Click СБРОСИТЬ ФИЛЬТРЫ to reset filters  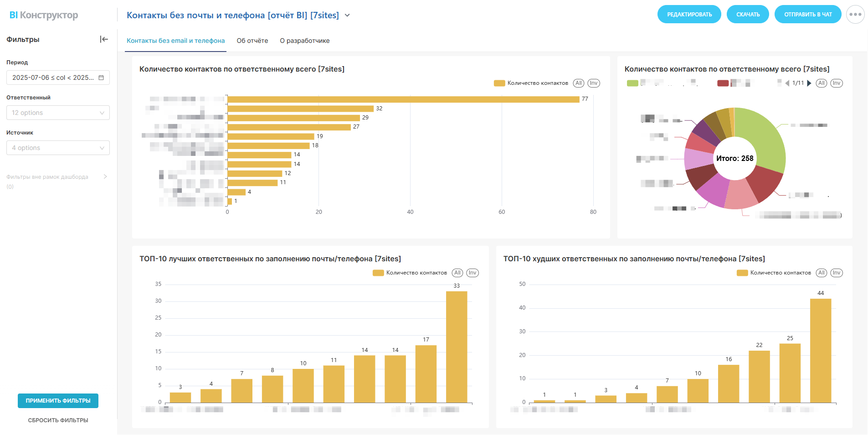click(x=58, y=420)
